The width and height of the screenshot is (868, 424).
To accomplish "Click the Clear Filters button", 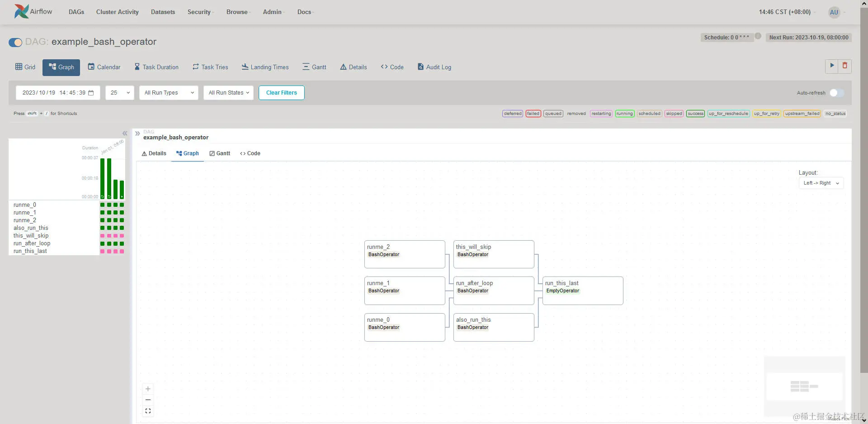I will point(282,93).
